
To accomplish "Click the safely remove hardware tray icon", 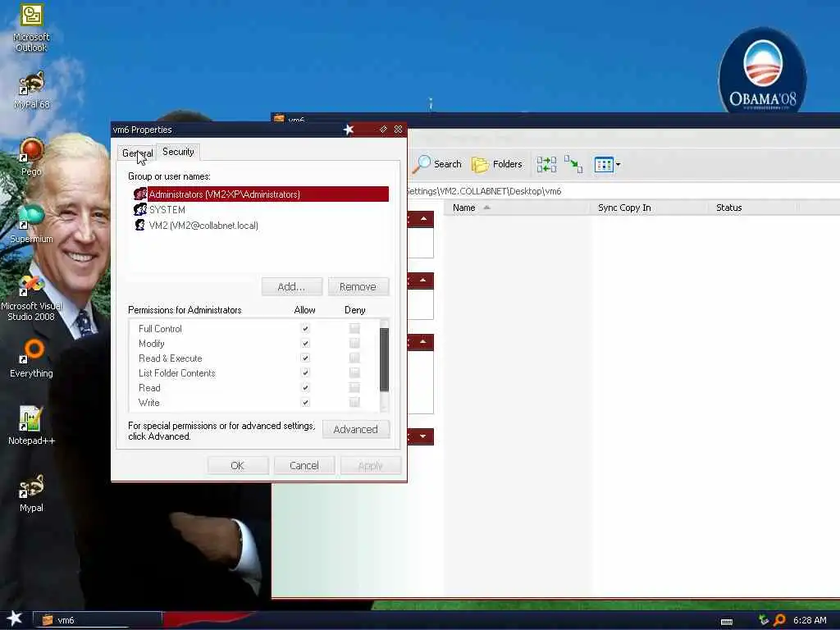I will (x=764, y=620).
